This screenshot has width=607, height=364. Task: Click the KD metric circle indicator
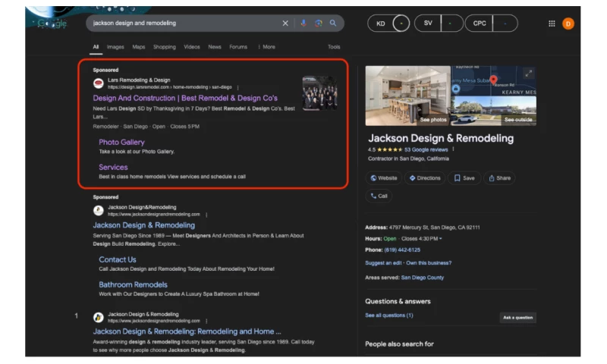pos(401,24)
